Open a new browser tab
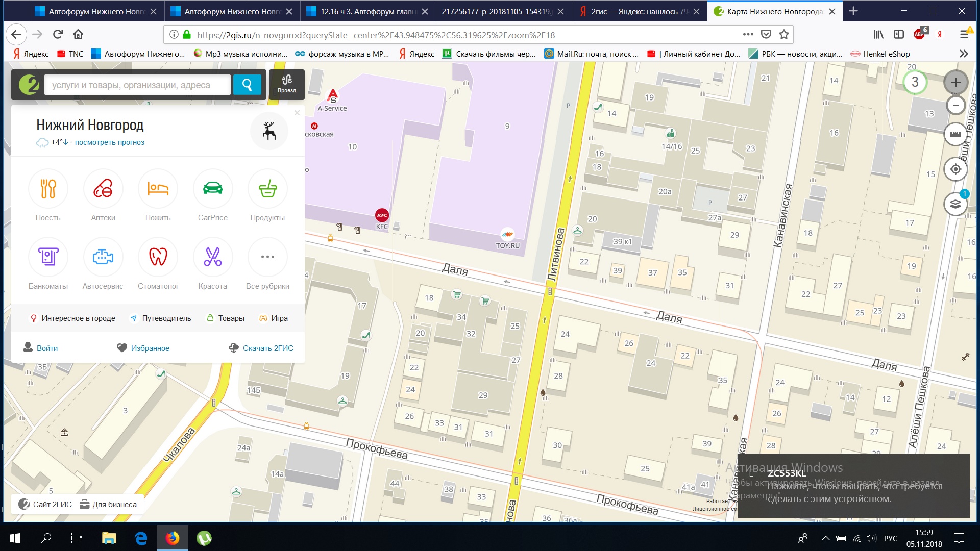The image size is (980, 551). [853, 11]
